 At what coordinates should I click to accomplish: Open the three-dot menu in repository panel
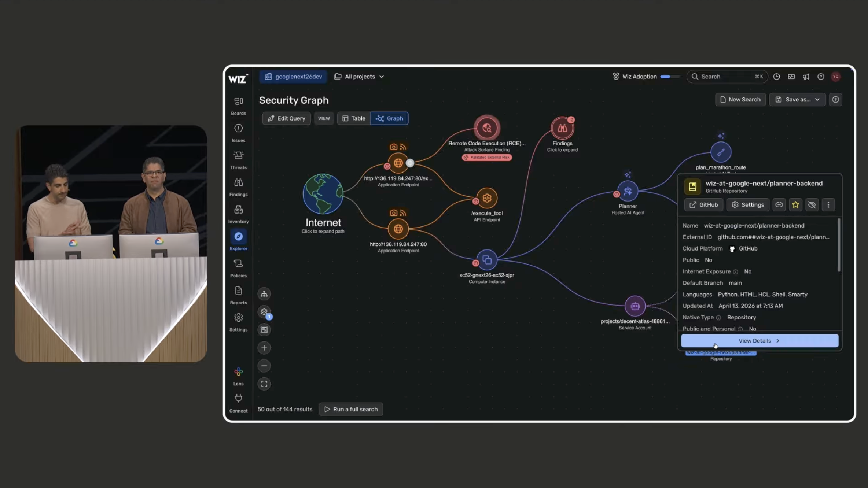coord(828,205)
